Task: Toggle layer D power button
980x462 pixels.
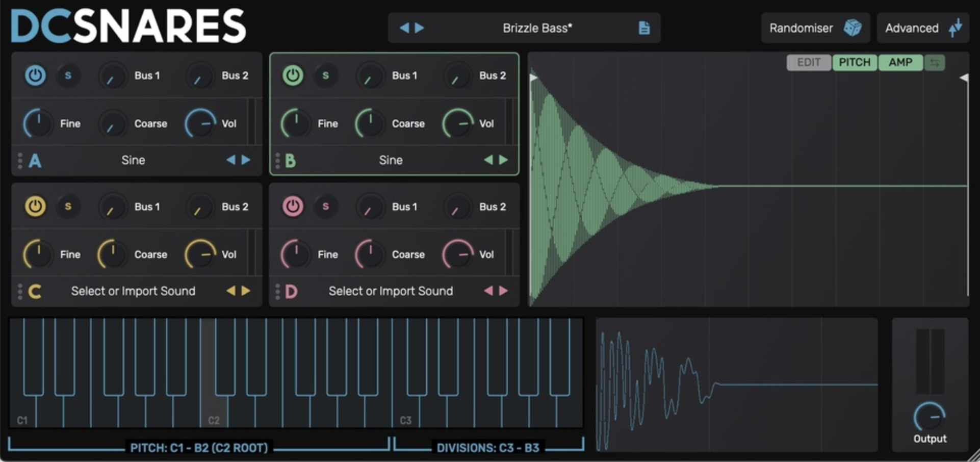Action: pyautogui.click(x=293, y=207)
